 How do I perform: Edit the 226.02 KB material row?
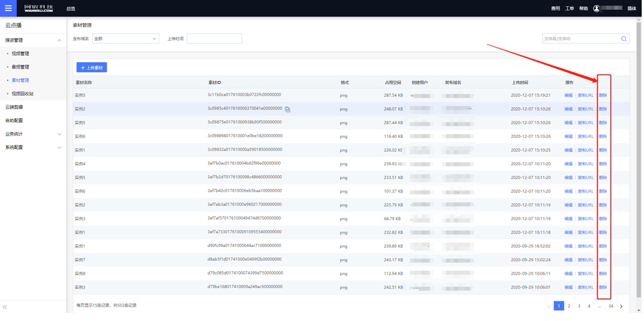(x=568, y=150)
